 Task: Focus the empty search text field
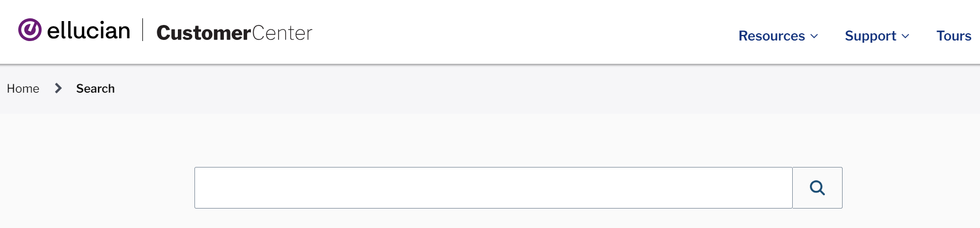[493, 188]
